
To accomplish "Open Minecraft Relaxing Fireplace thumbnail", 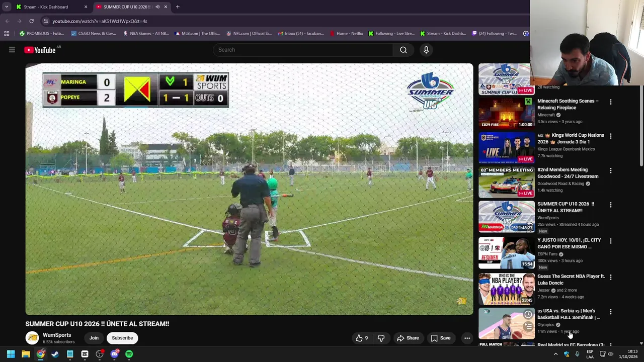I will click(507, 113).
